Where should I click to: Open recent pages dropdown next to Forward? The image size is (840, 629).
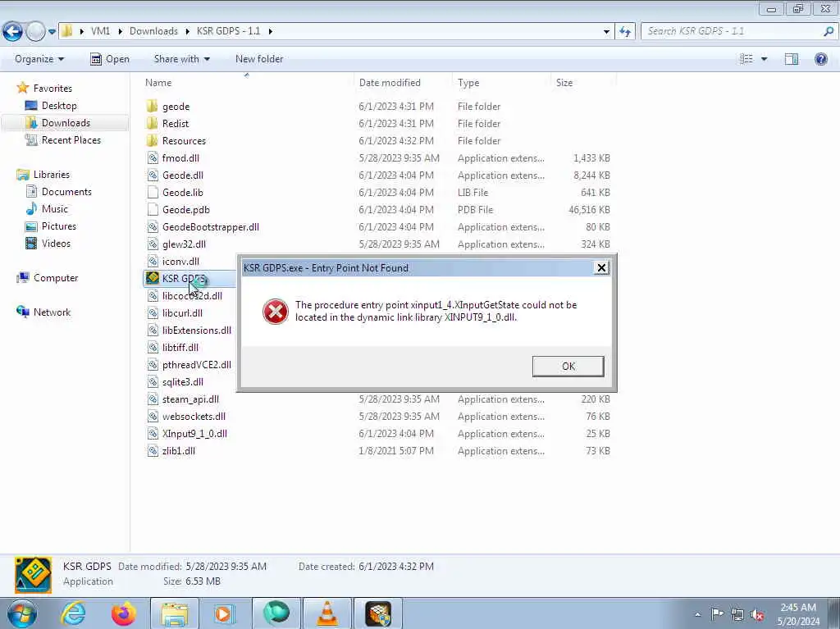[52, 32]
